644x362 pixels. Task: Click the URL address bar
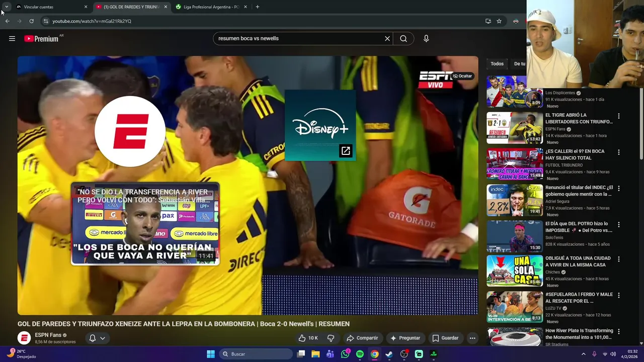pos(262,21)
